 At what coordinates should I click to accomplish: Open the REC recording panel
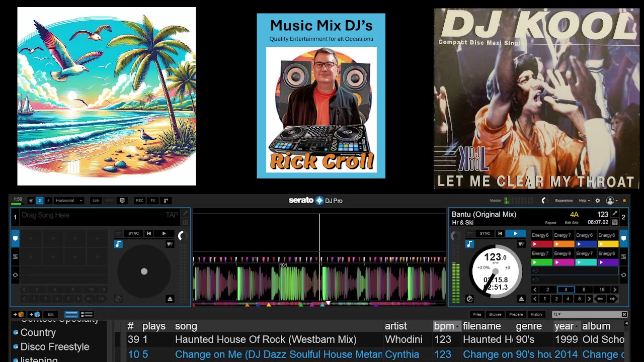[139, 201]
